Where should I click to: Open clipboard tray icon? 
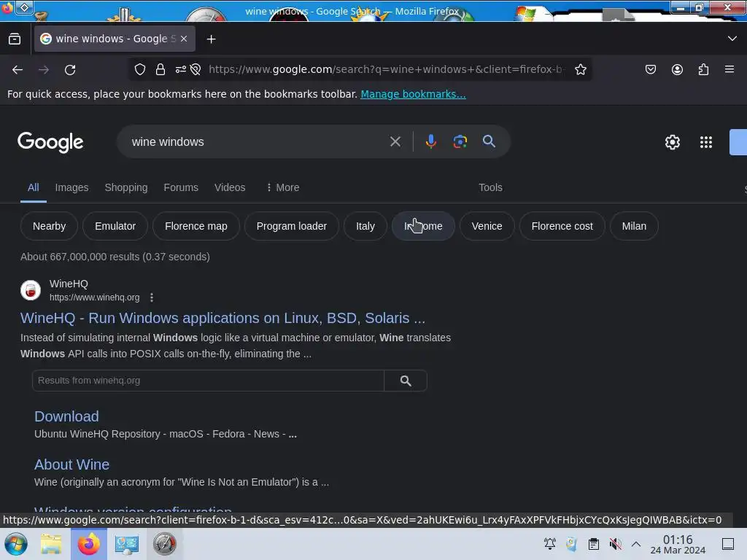[x=593, y=544]
